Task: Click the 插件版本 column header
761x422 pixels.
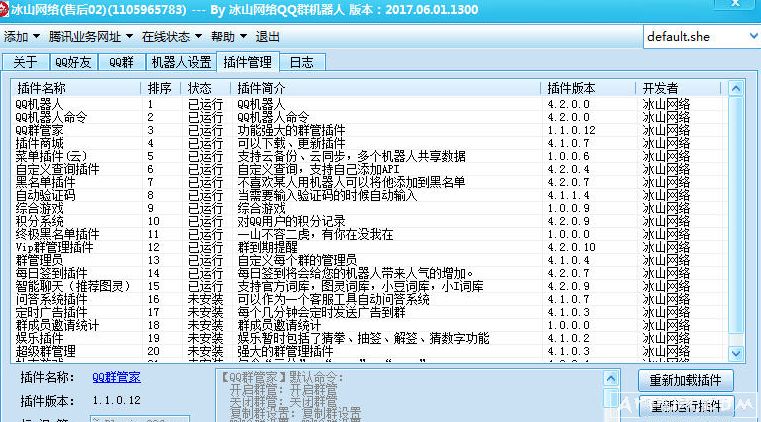Action: 588,88
